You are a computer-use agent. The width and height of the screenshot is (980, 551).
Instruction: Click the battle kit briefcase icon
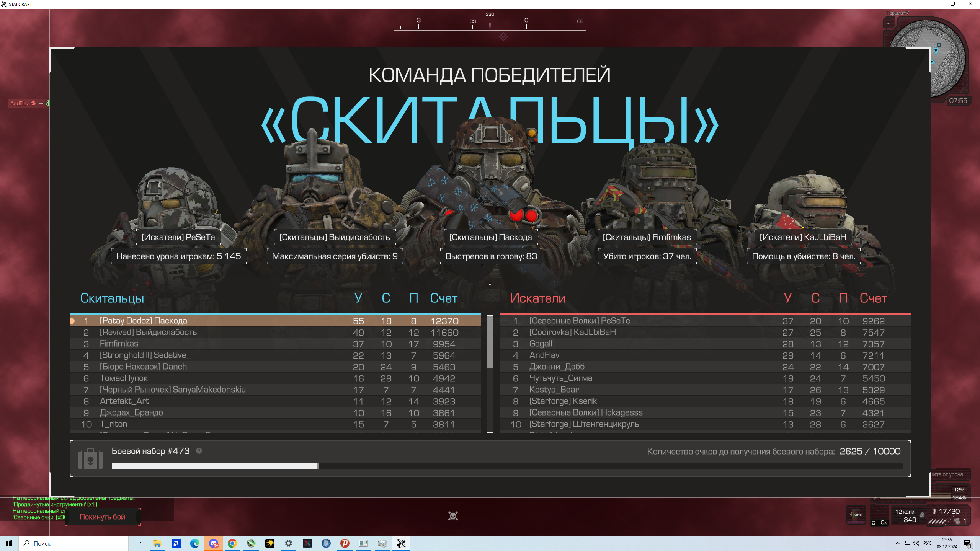(x=90, y=458)
